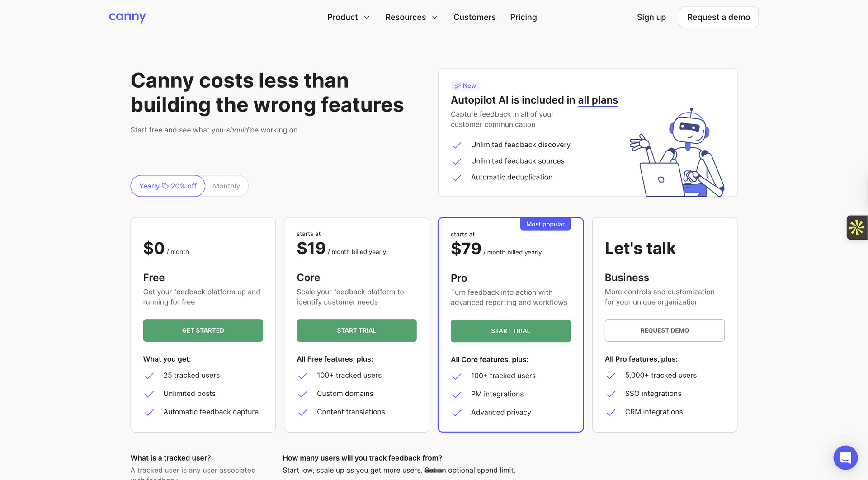The width and height of the screenshot is (868, 480).
Task: Click Get Started on the Free plan
Action: pos(203,330)
